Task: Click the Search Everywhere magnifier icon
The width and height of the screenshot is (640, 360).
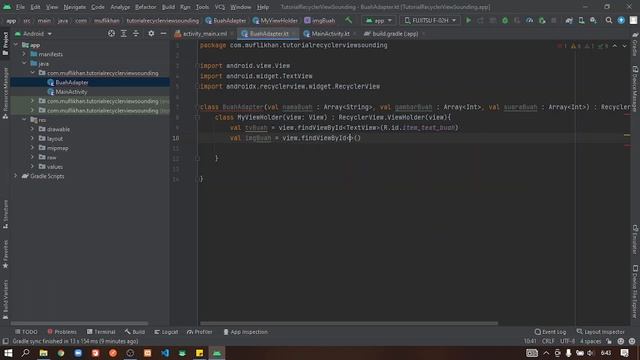Action: [x=609, y=20]
